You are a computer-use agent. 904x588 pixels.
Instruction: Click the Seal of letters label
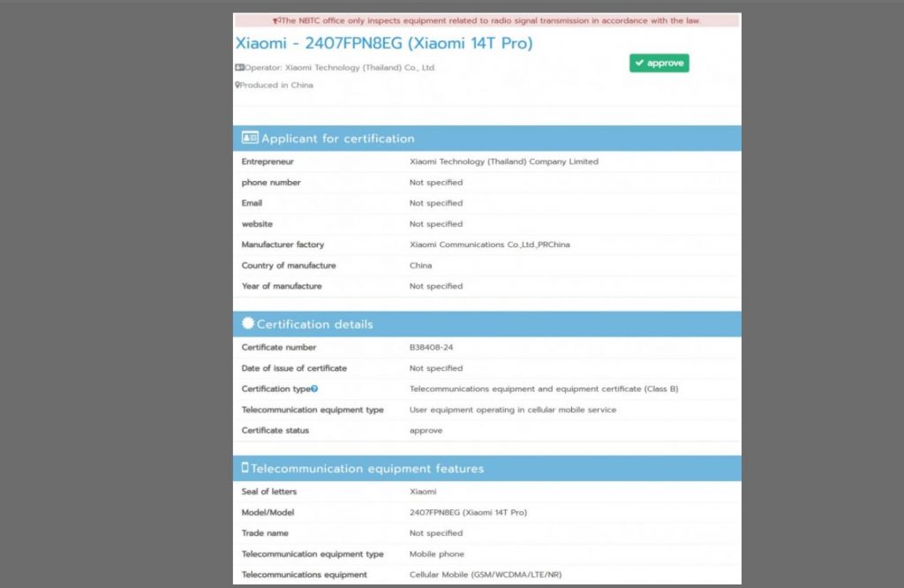(x=269, y=492)
